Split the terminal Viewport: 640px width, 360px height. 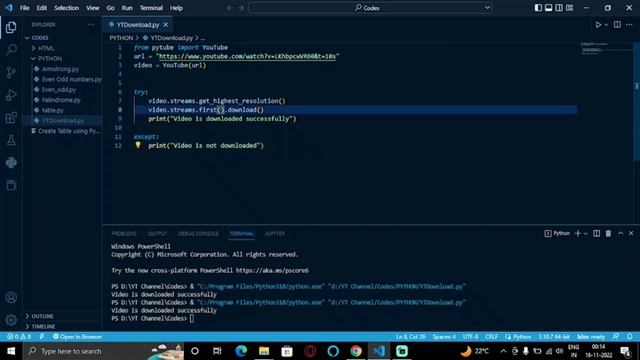pos(596,233)
